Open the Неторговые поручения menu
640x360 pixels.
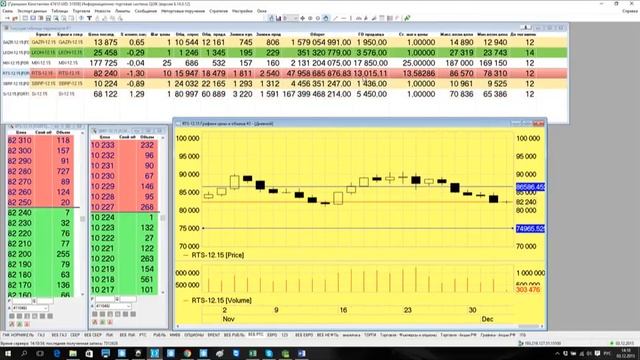(x=183, y=11)
